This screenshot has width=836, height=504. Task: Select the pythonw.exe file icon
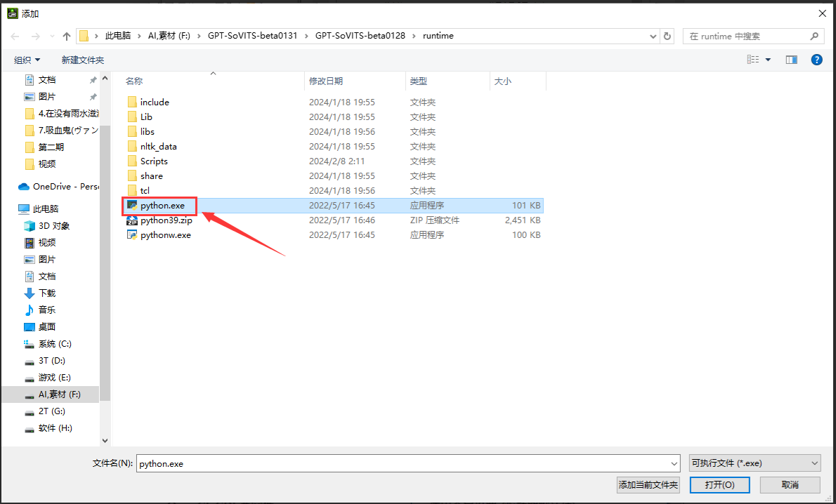tap(131, 235)
